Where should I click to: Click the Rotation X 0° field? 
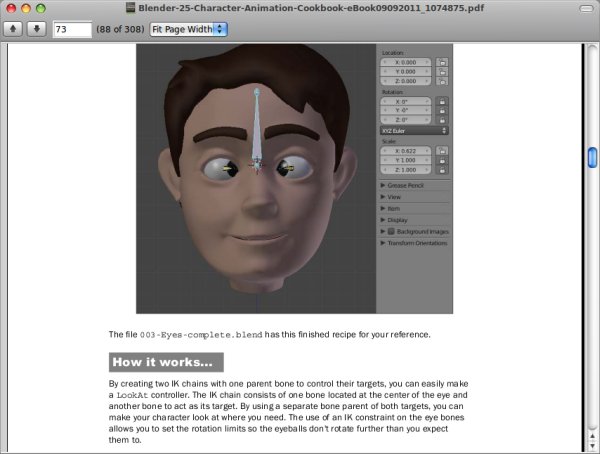(x=406, y=101)
